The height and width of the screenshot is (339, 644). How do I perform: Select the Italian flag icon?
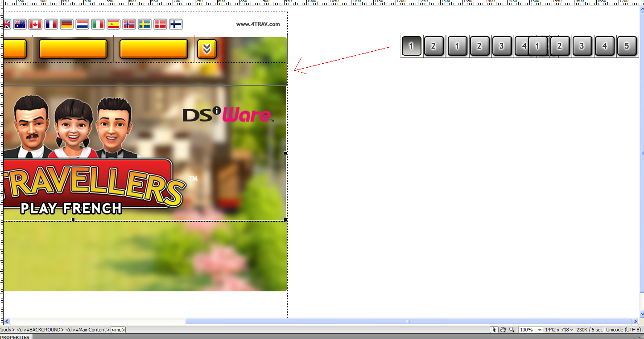[x=98, y=24]
